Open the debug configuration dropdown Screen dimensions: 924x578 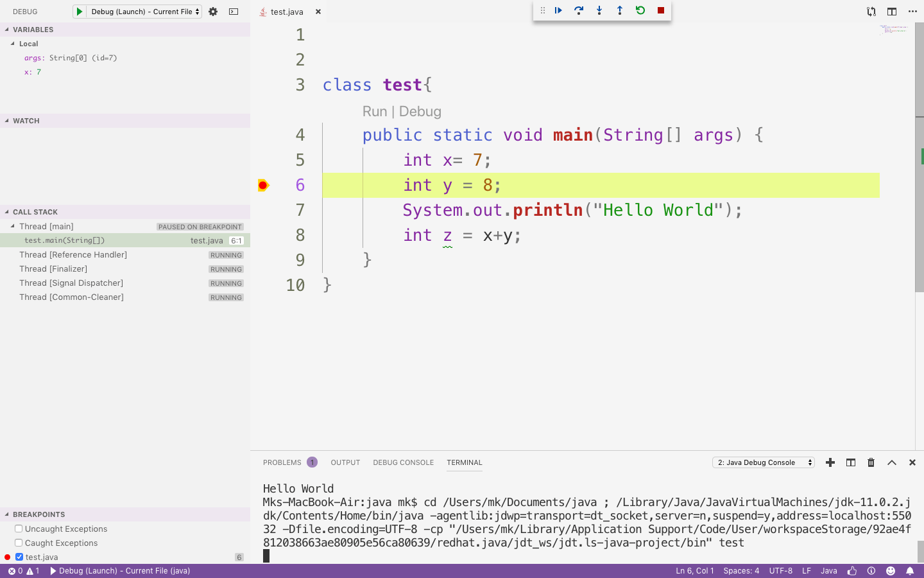(x=145, y=12)
